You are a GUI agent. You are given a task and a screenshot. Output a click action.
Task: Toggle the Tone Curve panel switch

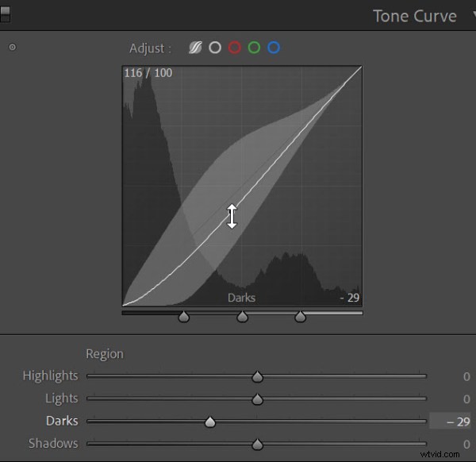(5, 14)
